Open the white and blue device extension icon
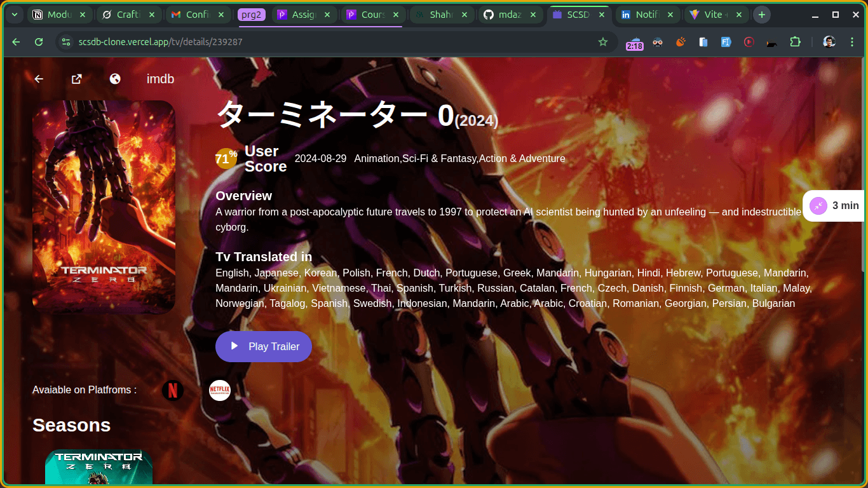Viewport: 868px width, 488px height. 703,42
